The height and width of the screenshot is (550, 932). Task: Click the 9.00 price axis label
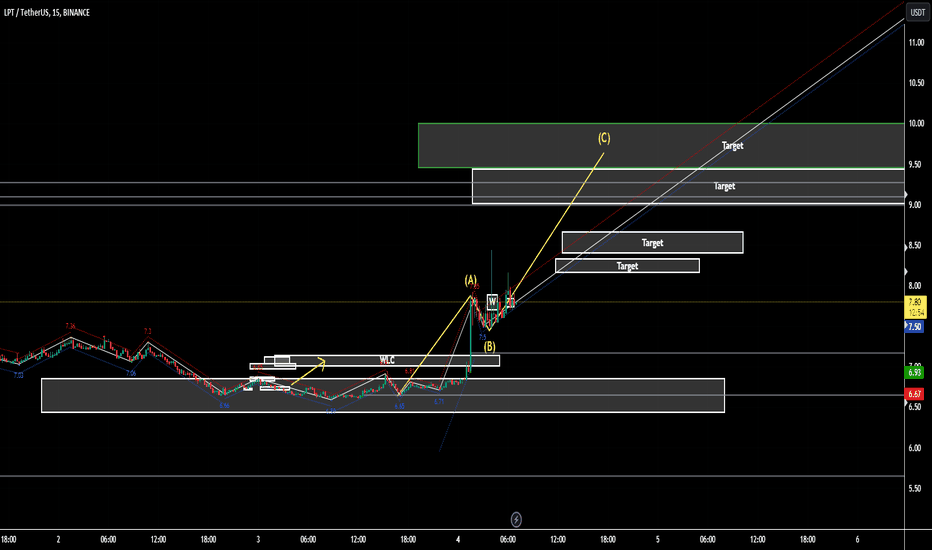[916, 205]
